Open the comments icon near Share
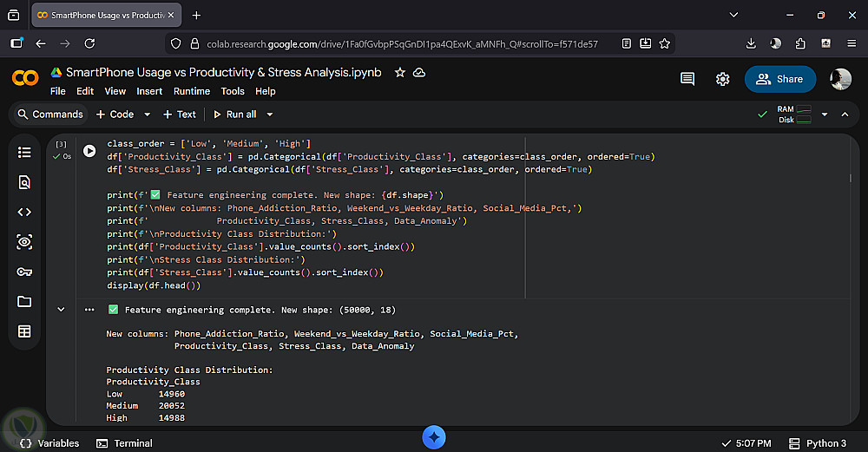Image resolution: width=868 pixels, height=452 pixels. 687,79
